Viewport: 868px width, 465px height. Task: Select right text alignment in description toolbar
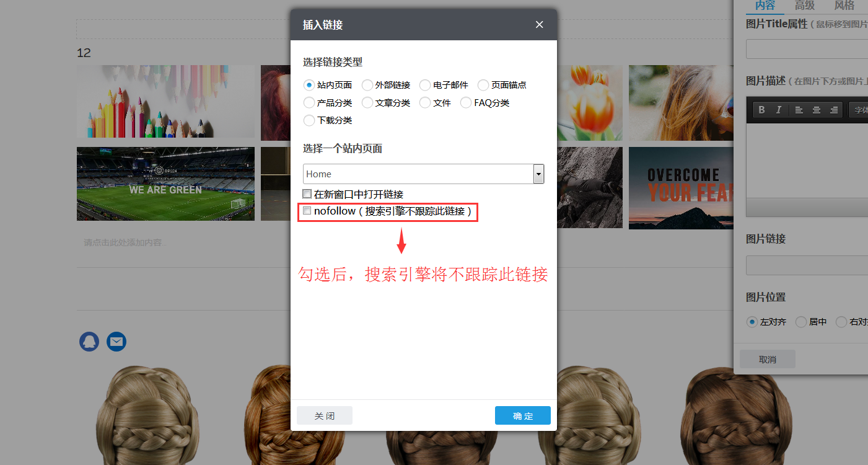[x=833, y=109]
